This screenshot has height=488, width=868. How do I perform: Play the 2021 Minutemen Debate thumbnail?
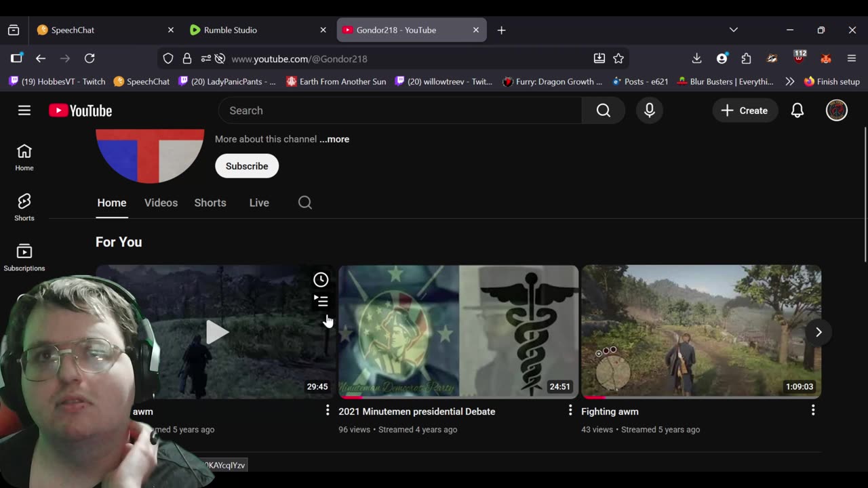point(458,331)
